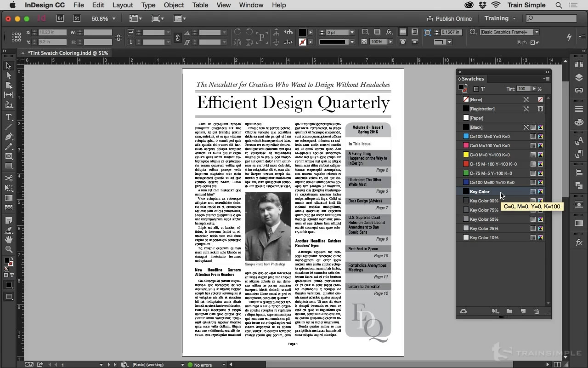The image size is (588, 368).
Task: Open the Gradient panel in dock
Action: 579,224
